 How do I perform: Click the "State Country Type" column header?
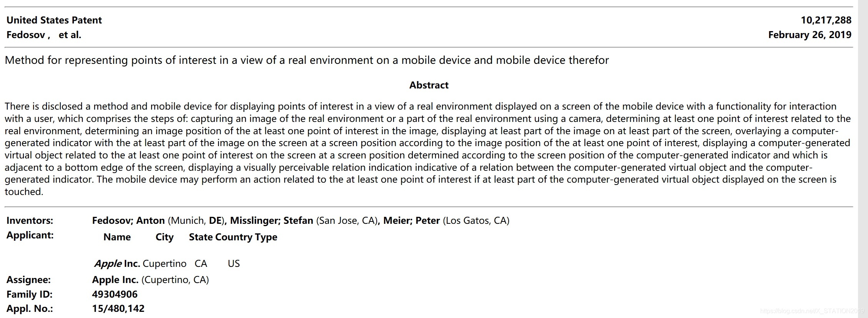233,237
